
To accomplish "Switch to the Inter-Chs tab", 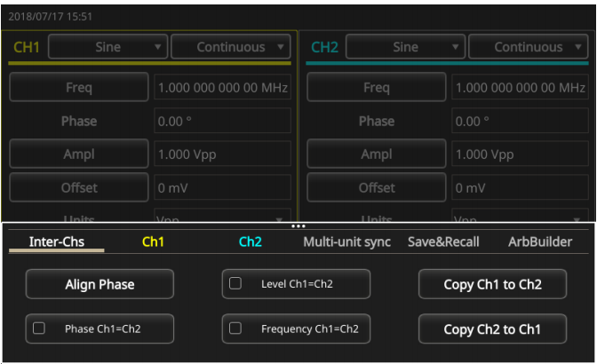I will (x=56, y=241).
